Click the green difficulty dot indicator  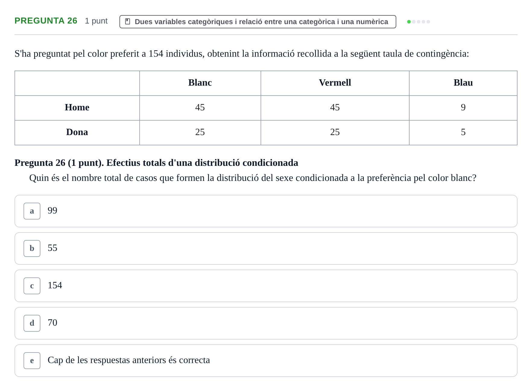click(x=409, y=22)
